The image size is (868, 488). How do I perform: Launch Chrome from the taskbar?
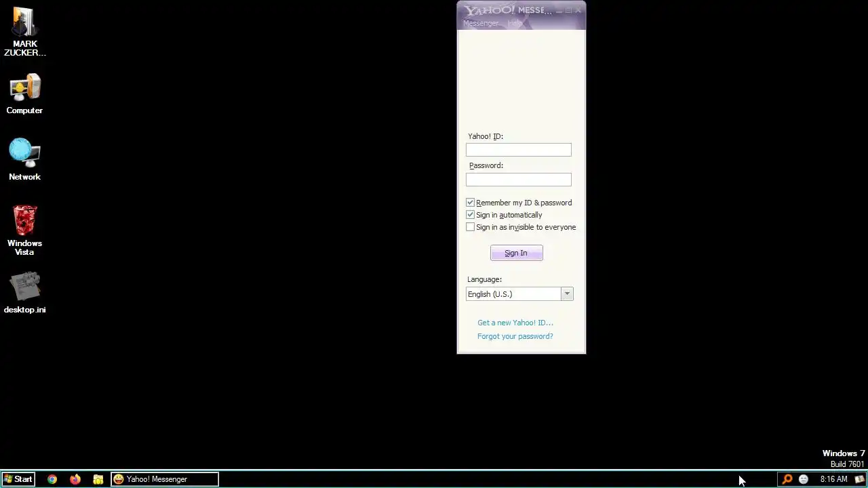52,479
